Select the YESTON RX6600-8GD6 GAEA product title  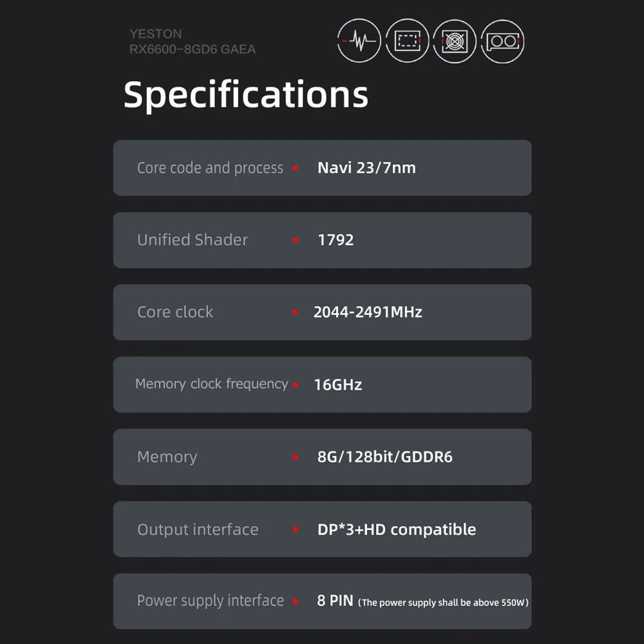[192, 41]
